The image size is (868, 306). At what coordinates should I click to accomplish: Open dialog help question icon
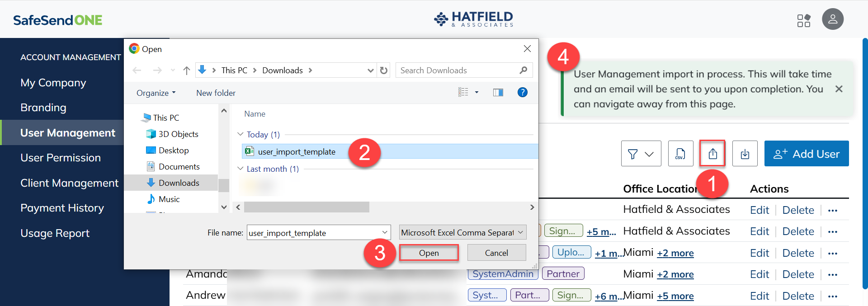pyautogui.click(x=522, y=92)
